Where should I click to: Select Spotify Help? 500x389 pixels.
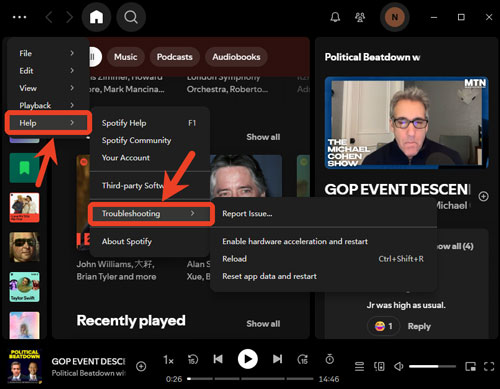150,123
